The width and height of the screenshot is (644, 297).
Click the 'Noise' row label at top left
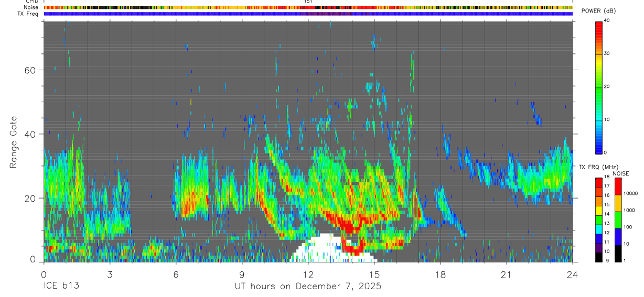(31, 7)
